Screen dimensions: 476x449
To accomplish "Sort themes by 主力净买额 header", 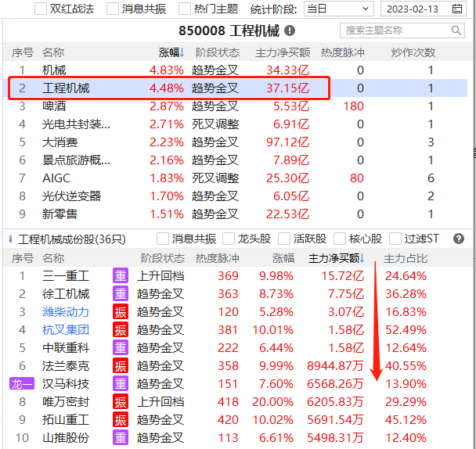I will click(283, 52).
